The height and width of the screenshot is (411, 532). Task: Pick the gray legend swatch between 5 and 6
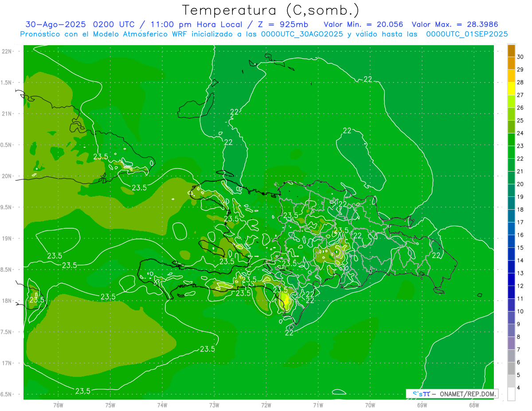[x=511, y=369]
